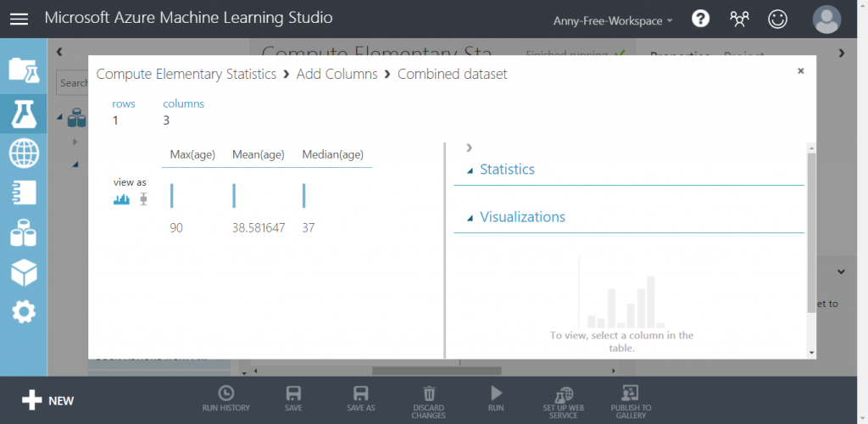Collapse the Statistics section
This screenshot has height=424, width=868.
(470, 171)
